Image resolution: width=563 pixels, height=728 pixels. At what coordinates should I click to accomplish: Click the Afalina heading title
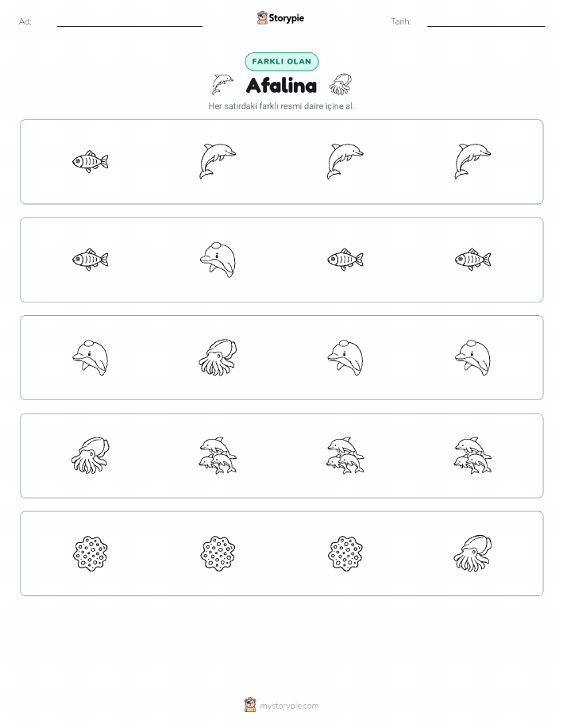click(x=281, y=86)
